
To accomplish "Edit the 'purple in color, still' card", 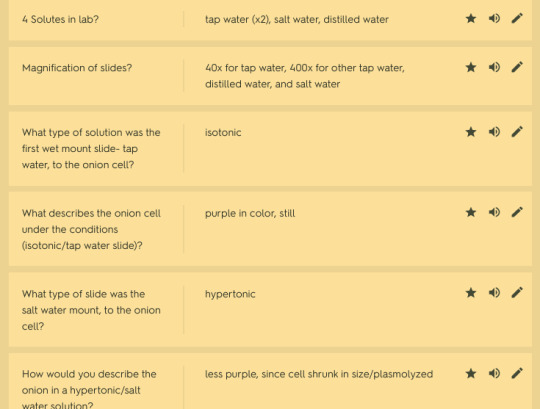I will pyautogui.click(x=517, y=212).
